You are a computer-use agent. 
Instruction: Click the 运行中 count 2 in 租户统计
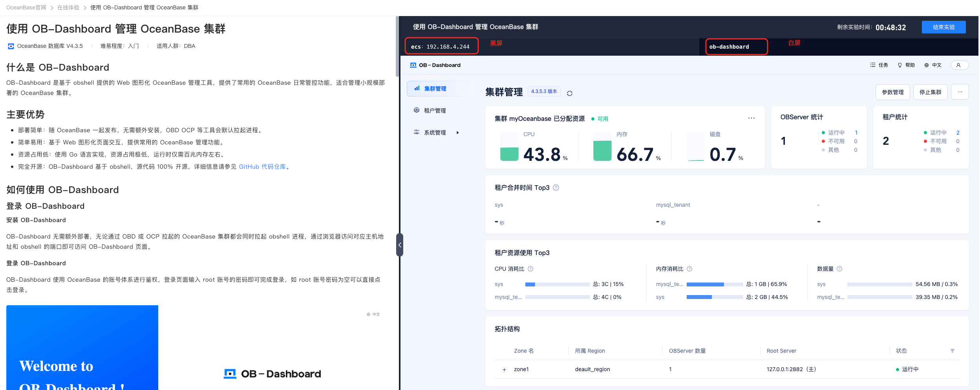coord(958,133)
